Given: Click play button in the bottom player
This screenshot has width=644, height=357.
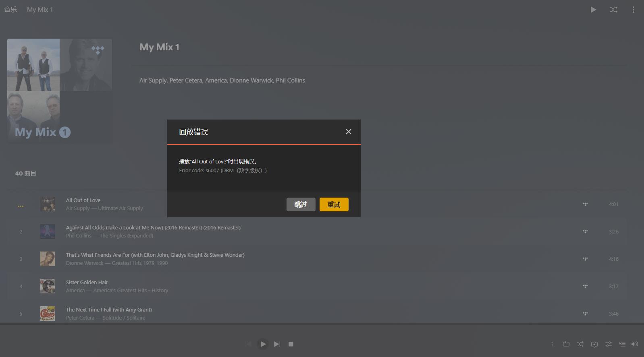Looking at the screenshot, I should [263, 344].
